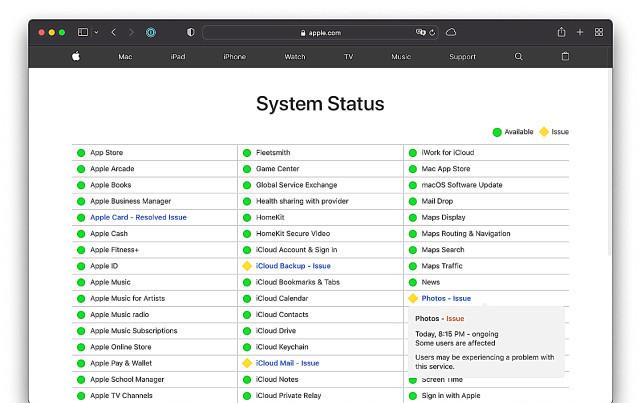Select the iCloud Account & Sign In text
This screenshot has width=641, height=403.
(296, 250)
